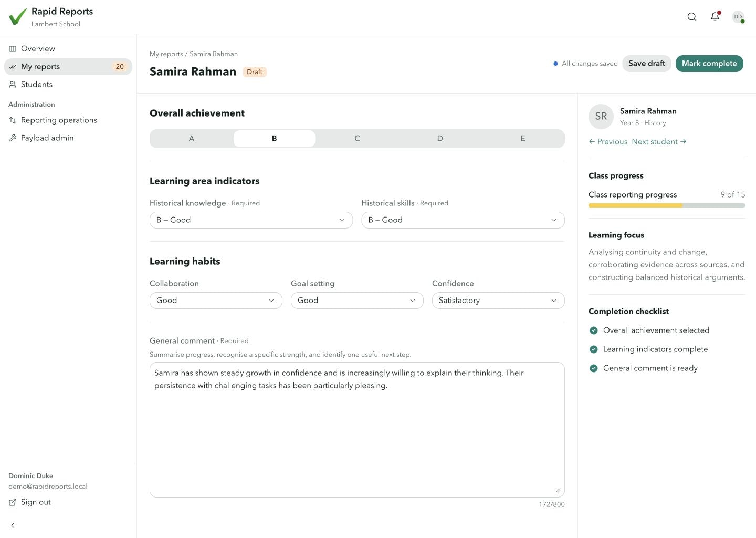This screenshot has height=538, width=756.
Task: Click the 172/800 character counter
Action: [552, 504]
